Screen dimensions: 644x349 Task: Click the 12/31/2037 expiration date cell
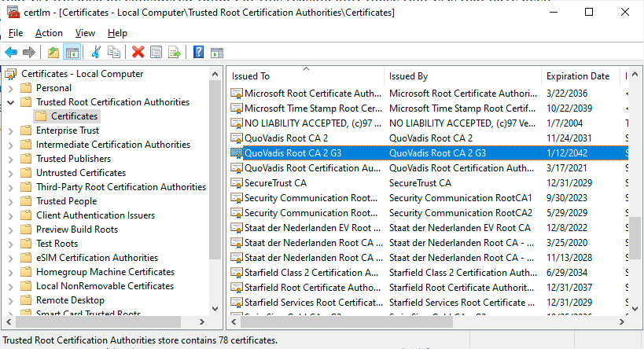pyautogui.click(x=569, y=288)
